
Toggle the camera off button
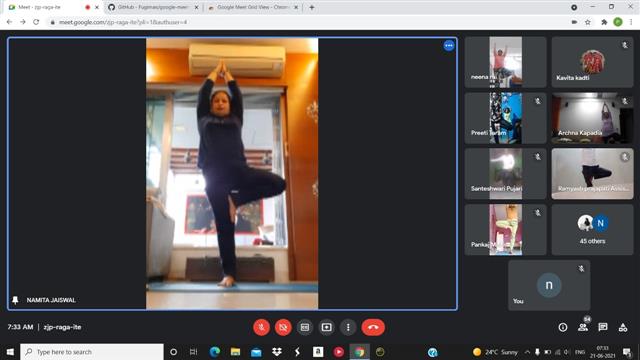coord(283,327)
